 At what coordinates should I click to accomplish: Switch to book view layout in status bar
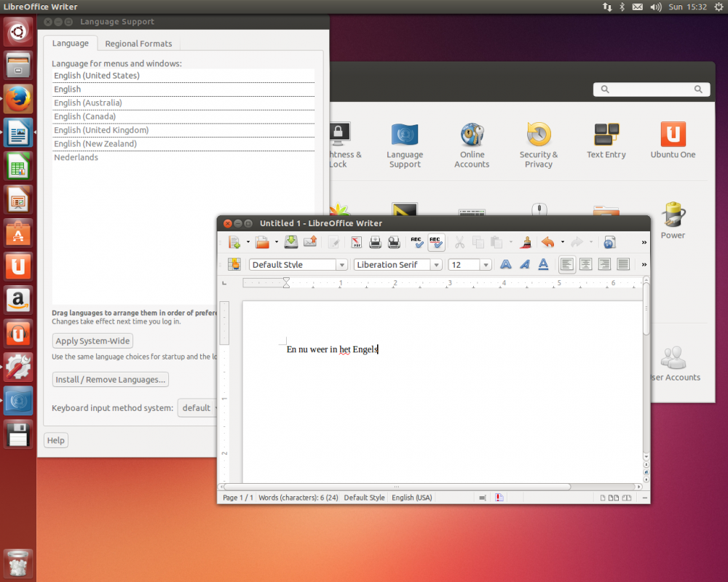tap(626, 498)
